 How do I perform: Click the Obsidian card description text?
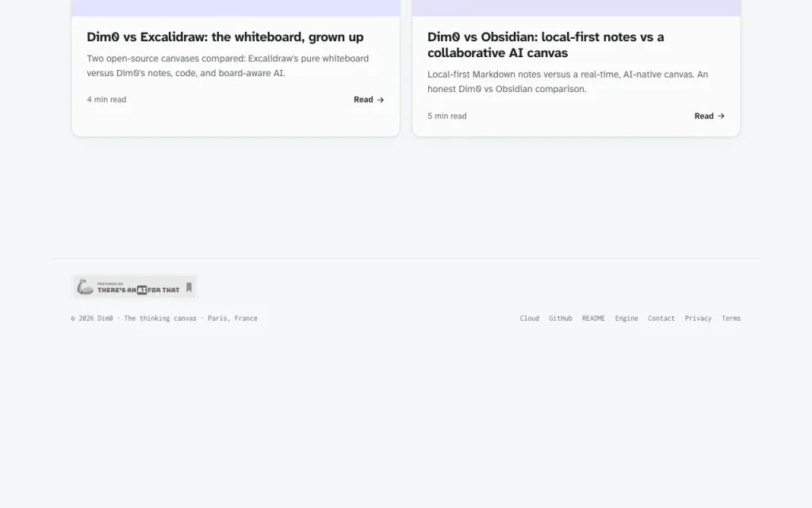click(x=568, y=82)
